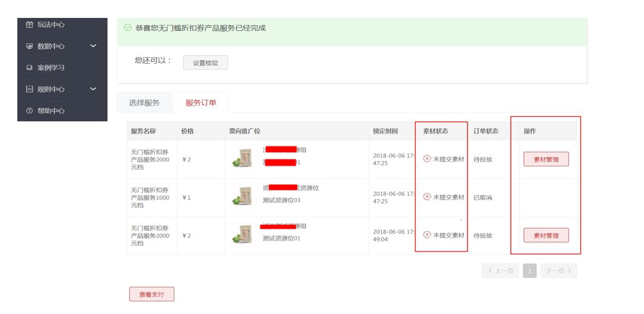Open 素材管理 for the third order

click(546, 235)
